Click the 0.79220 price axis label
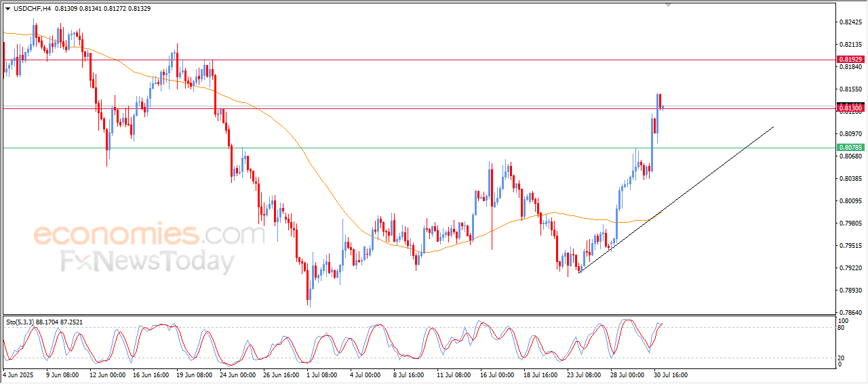 coord(850,268)
